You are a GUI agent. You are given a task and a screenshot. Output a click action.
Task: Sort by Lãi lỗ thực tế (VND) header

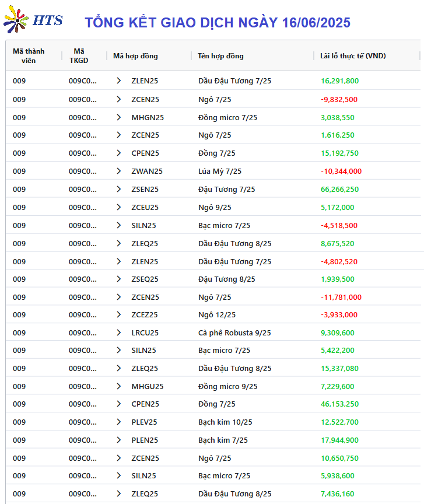[353, 56]
